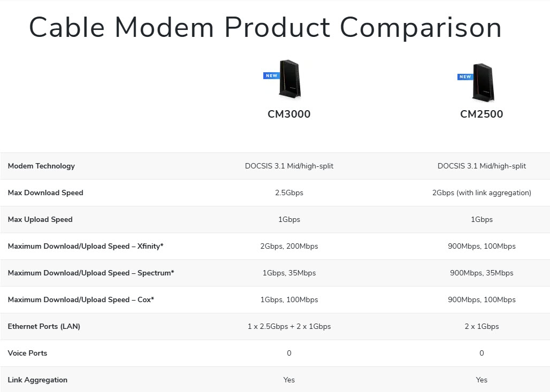
Task: Click the Cable Modem Product Comparison heading
Action: click(265, 27)
